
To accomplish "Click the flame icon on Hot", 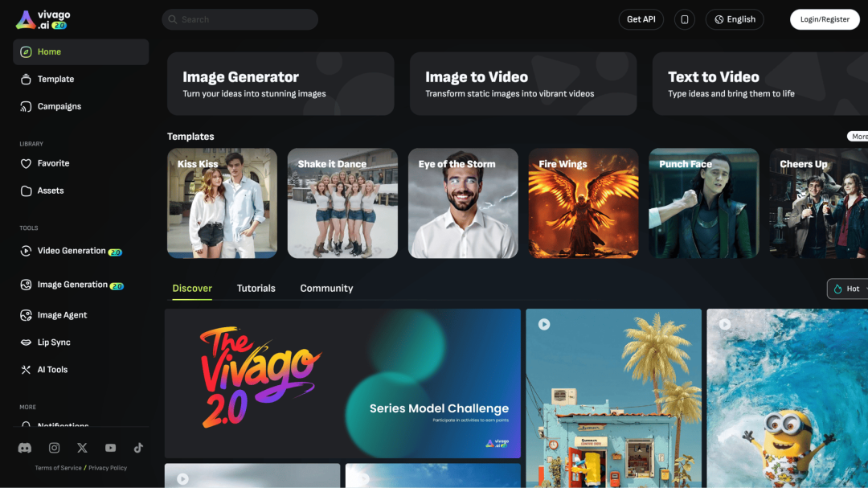I will [837, 289].
